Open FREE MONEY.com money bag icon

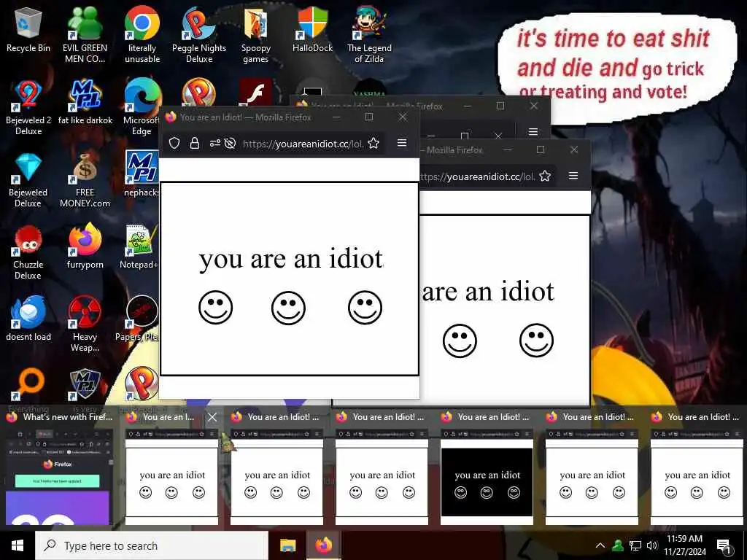point(85,180)
